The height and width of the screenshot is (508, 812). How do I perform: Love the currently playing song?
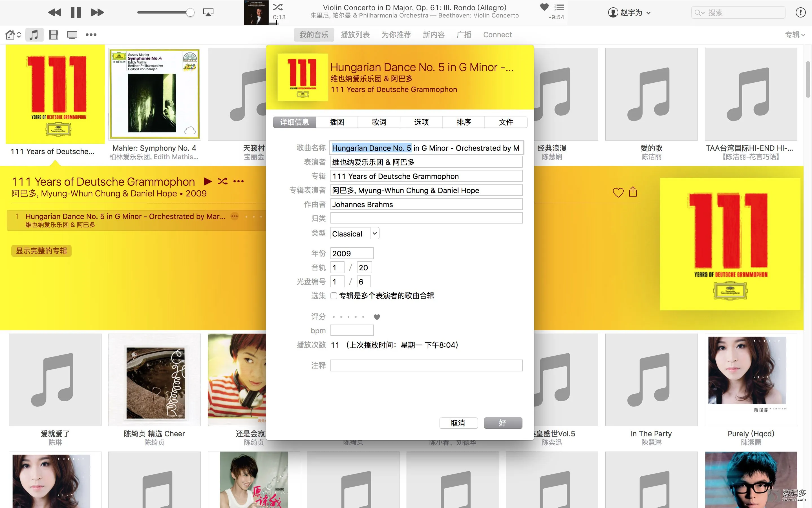coord(544,7)
